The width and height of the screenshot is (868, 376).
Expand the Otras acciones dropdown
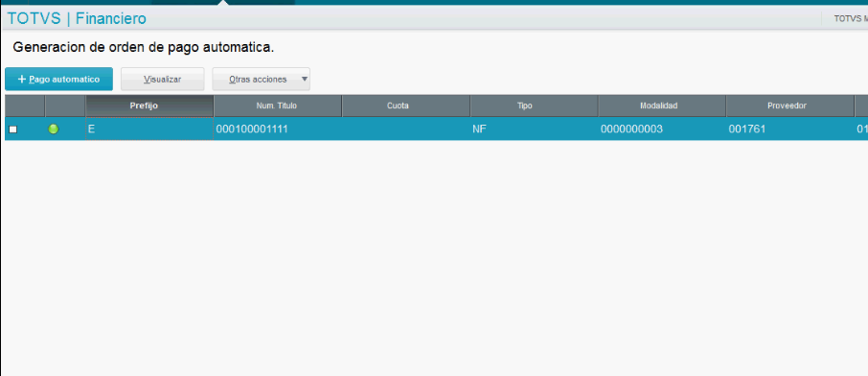coord(262,80)
